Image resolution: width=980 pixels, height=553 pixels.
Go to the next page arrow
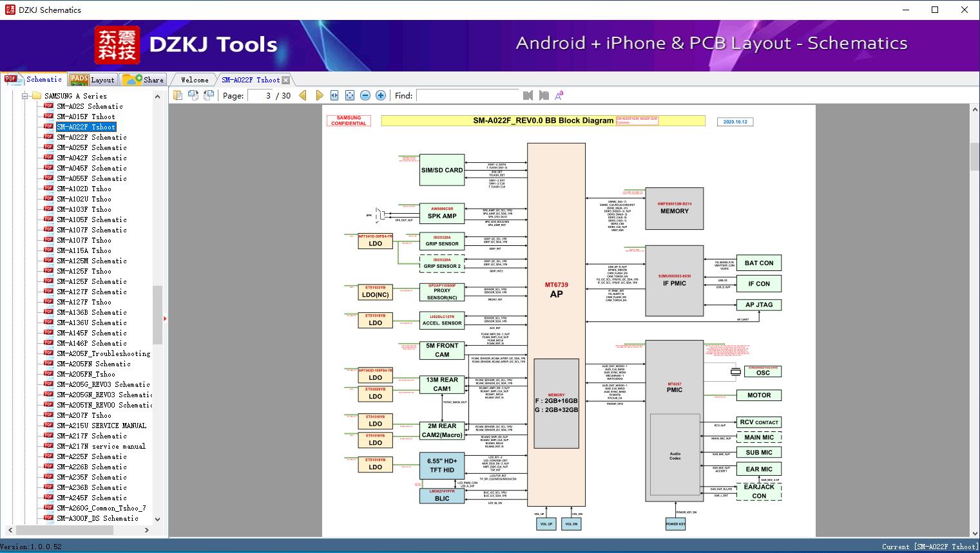pos(319,95)
